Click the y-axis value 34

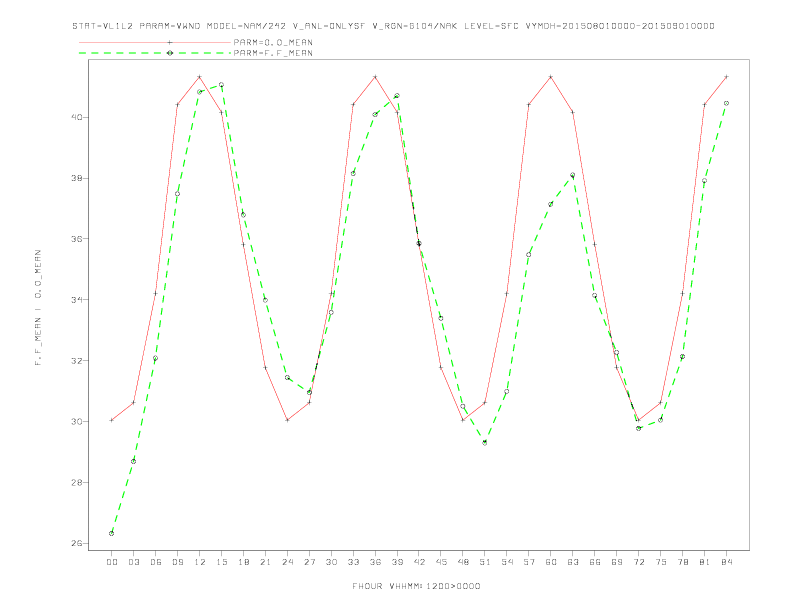[x=75, y=300]
